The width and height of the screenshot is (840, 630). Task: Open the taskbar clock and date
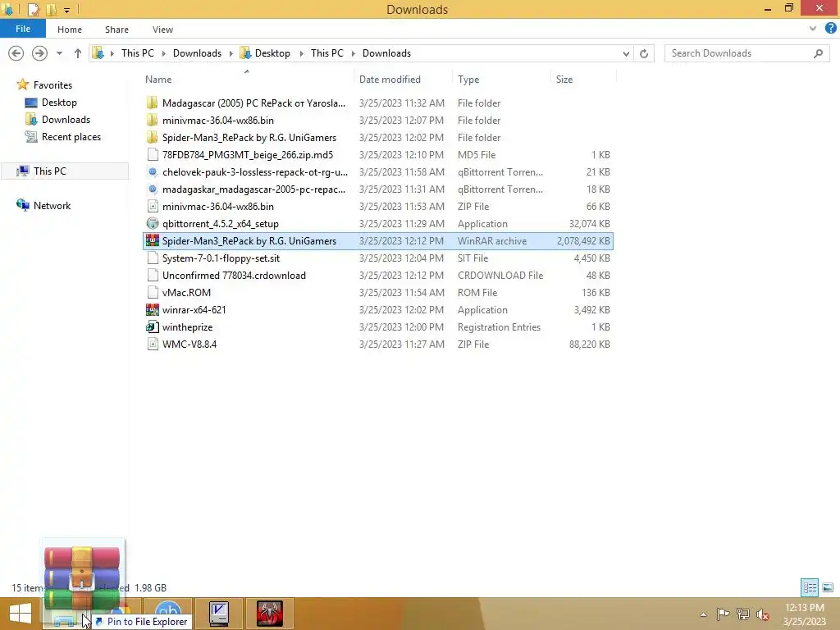pos(804,614)
